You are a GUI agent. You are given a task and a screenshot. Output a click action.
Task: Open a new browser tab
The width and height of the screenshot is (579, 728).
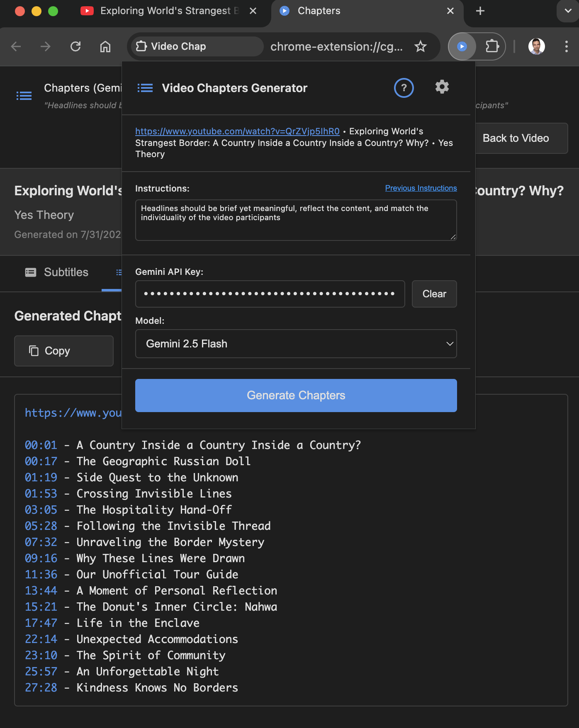tap(480, 11)
